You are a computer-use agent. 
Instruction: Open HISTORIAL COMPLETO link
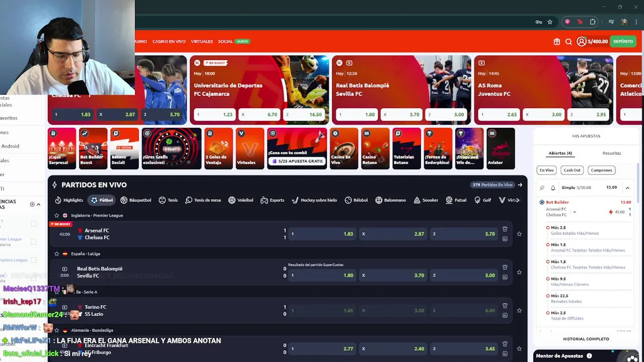pyautogui.click(x=586, y=339)
